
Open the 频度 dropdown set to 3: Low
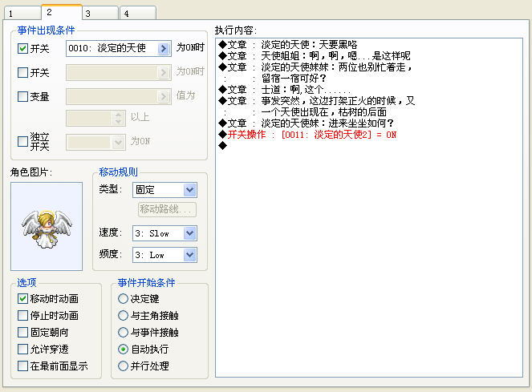click(x=164, y=255)
